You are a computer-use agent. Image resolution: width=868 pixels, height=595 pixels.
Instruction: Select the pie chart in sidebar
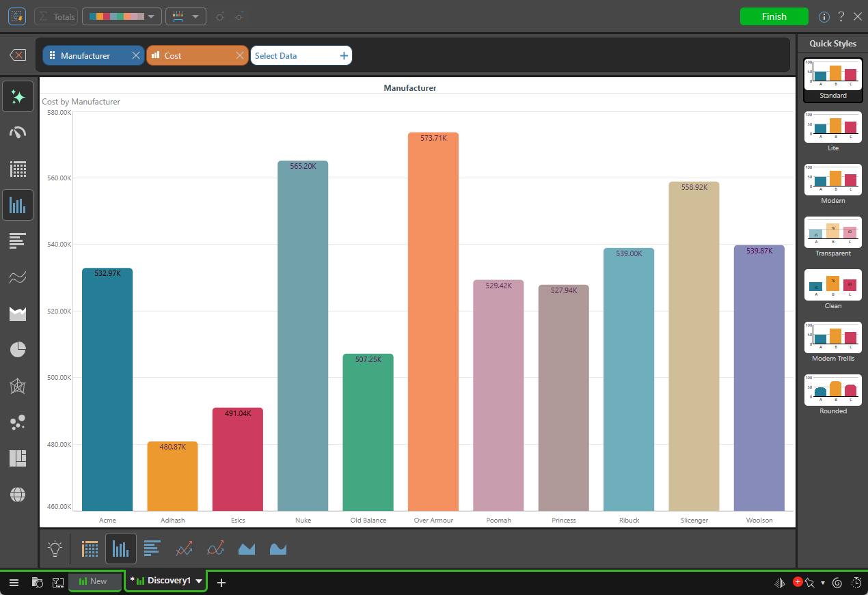tap(18, 350)
